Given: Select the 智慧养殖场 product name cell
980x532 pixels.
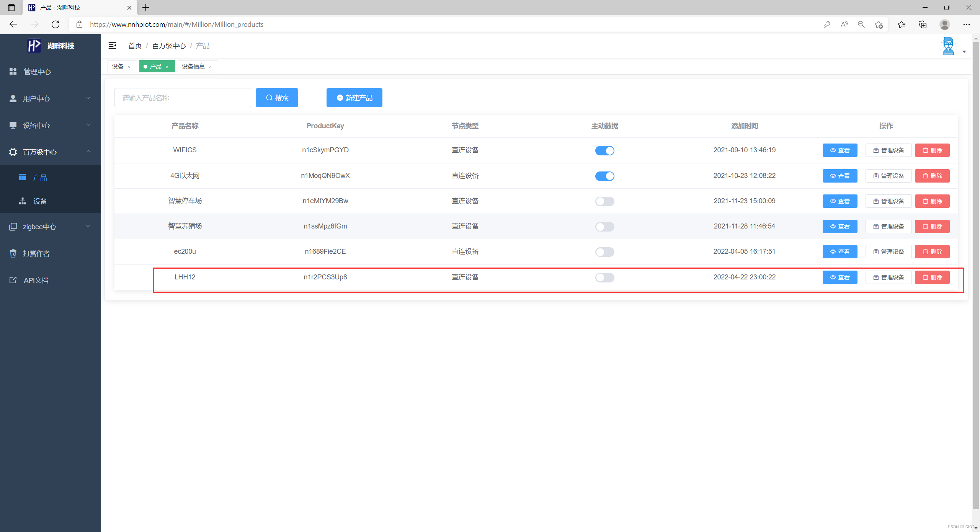Looking at the screenshot, I should click(185, 226).
